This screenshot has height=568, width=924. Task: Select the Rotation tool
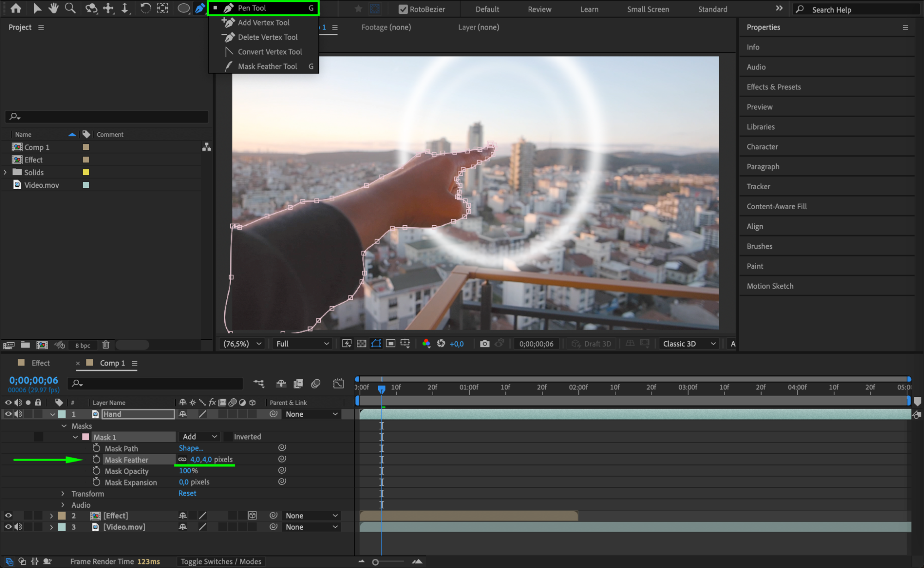(x=145, y=8)
